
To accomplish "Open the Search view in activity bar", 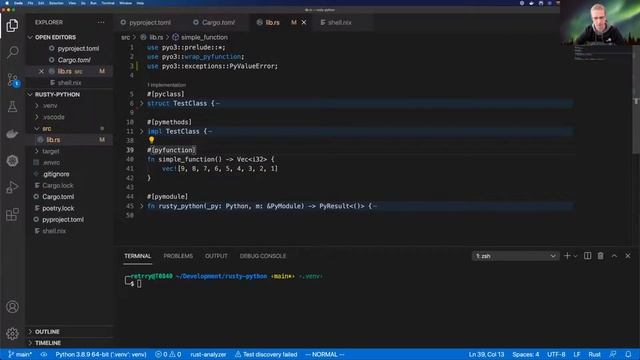I will click(x=12, y=52).
